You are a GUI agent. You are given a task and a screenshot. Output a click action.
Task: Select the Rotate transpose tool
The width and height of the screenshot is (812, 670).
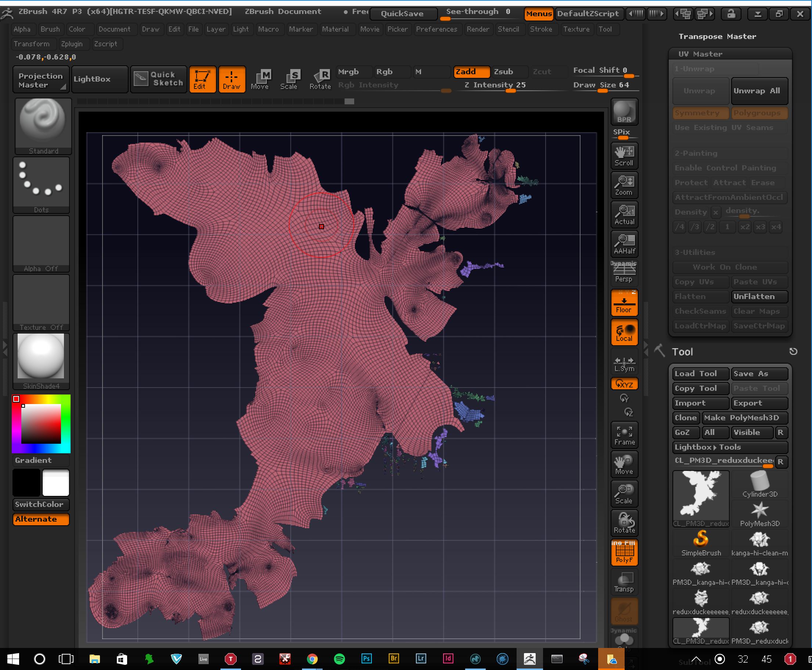[x=320, y=79]
